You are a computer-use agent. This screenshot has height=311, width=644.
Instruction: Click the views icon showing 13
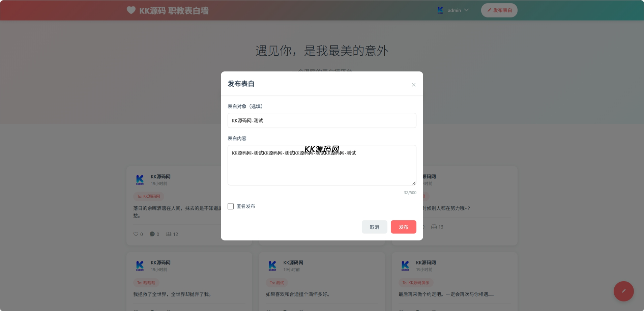434,227
